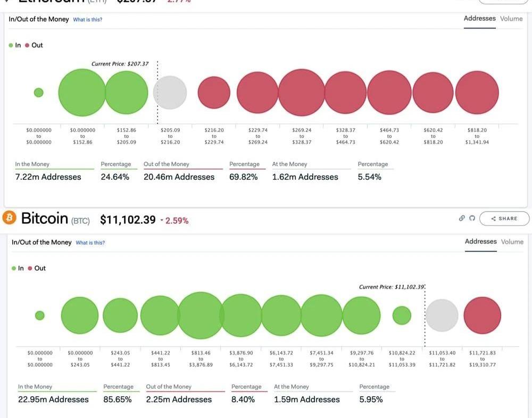Screen dimensions: 532x418
Task: Click the '8.40%' percentage value
Action: pos(243,399)
